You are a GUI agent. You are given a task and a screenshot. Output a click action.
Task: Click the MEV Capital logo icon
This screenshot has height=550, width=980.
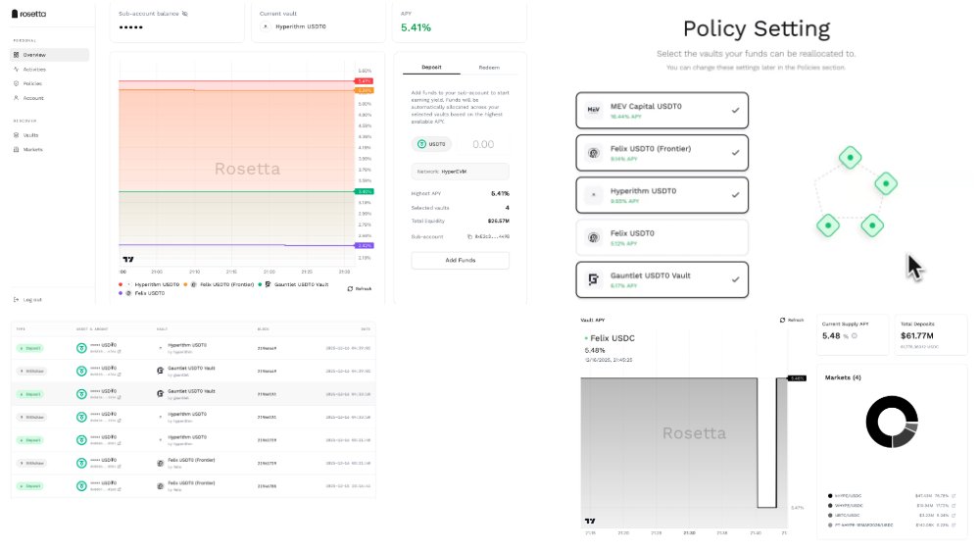pyautogui.click(x=593, y=110)
